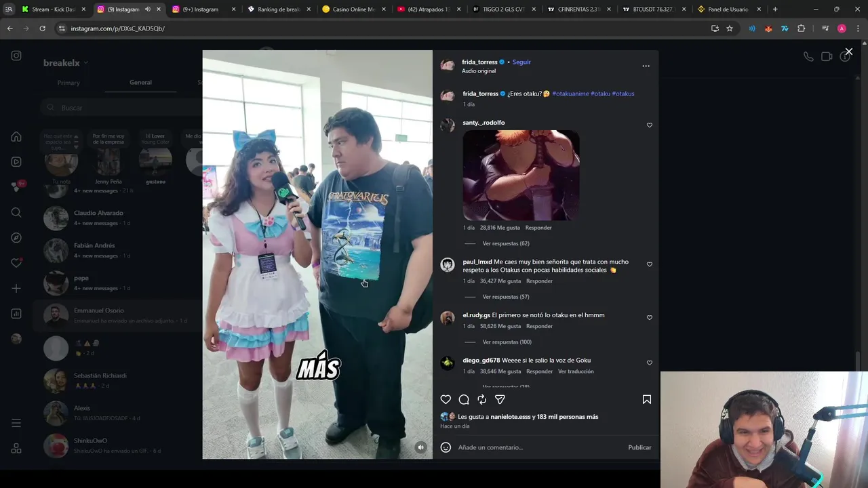Open a new browser tab
Viewport: 868px width, 488px height.
click(775, 9)
